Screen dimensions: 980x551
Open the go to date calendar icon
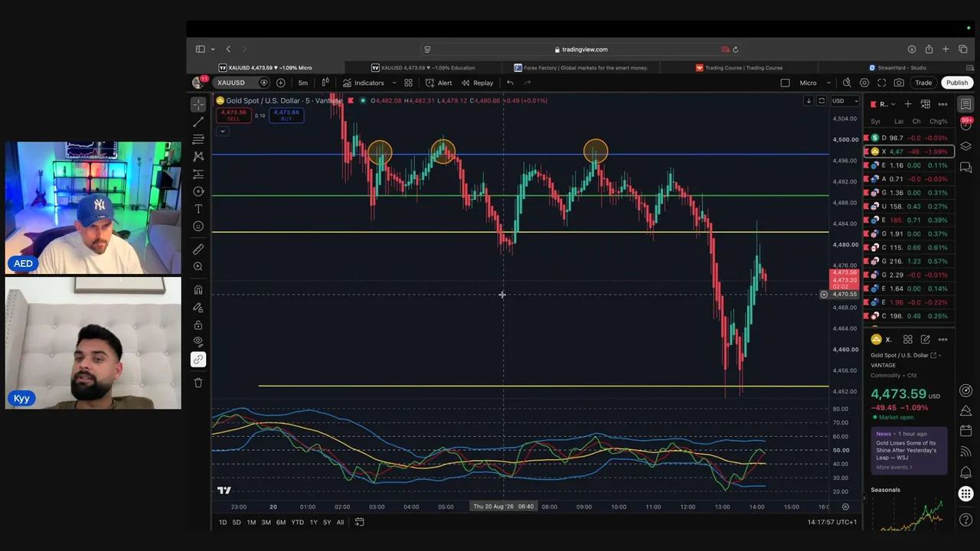click(x=359, y=522)
